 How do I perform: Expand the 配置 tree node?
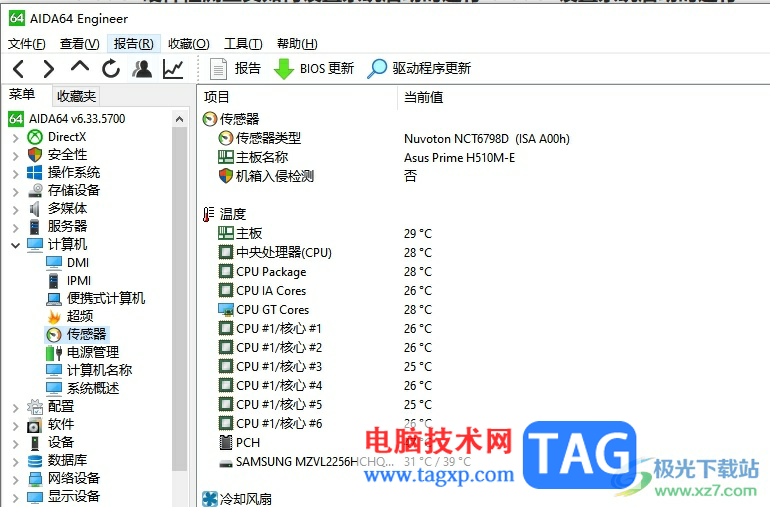pyautogui.click(x=15, y=407)
